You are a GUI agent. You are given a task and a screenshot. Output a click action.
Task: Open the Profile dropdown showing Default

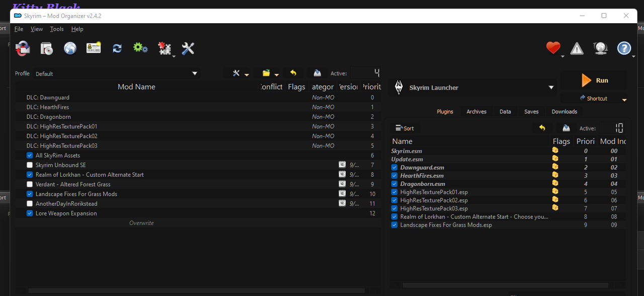[117, 73]
